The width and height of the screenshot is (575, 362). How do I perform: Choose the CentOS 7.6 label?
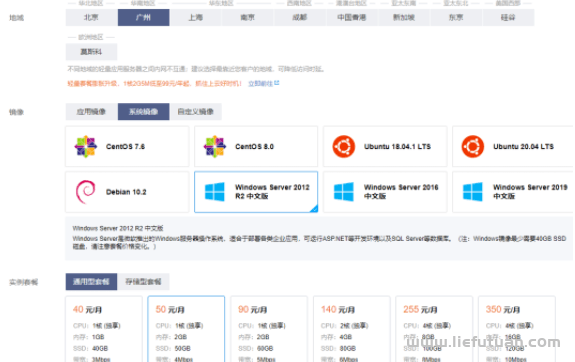click(125, 146)
